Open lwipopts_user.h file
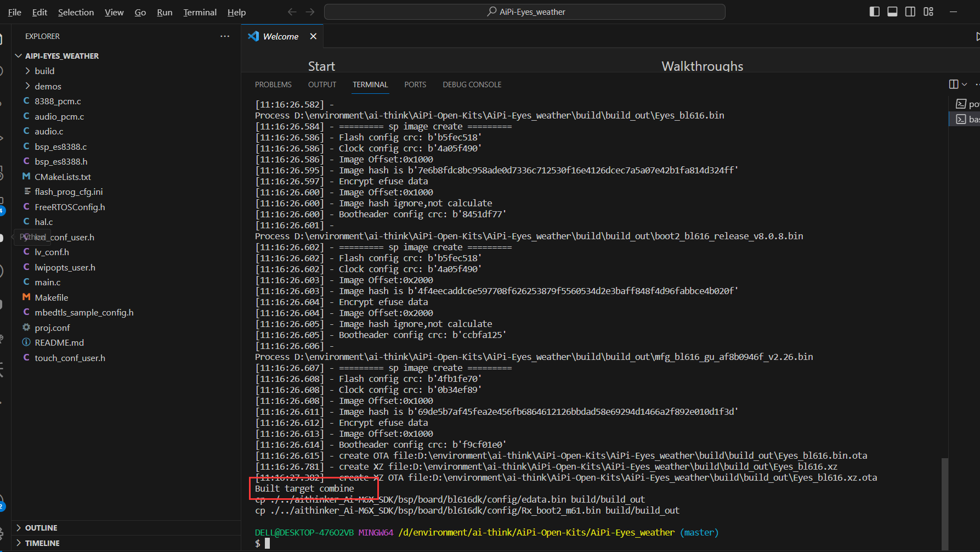The height and width of the screenshot is (552, 980). pyautogui.click(x=126, y=267)
